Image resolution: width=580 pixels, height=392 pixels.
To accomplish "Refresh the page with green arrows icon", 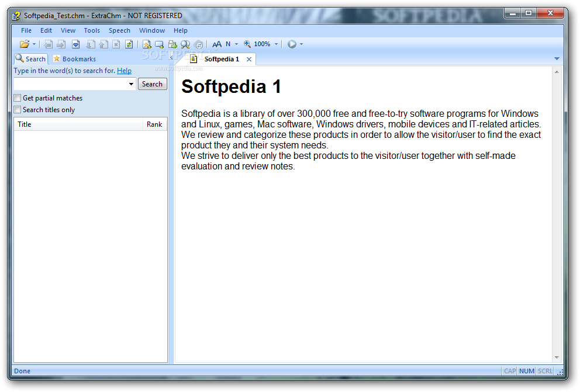I will point(129,44).
